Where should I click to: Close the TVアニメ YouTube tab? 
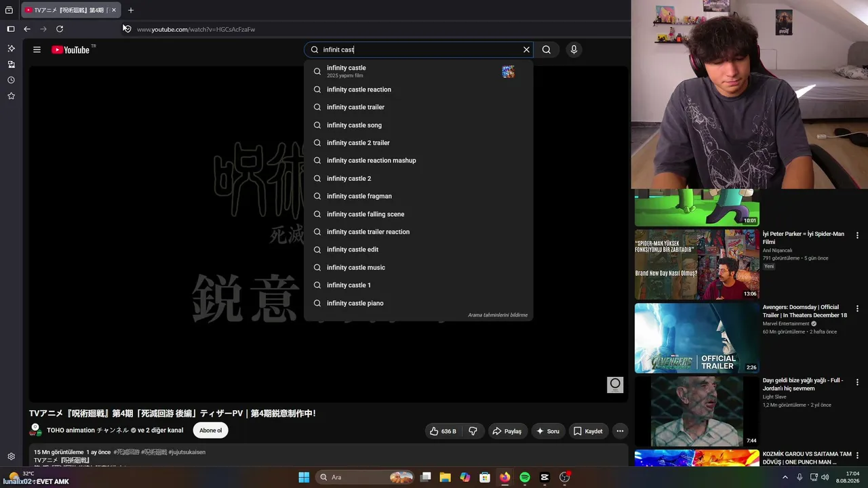tap(113, 10)
